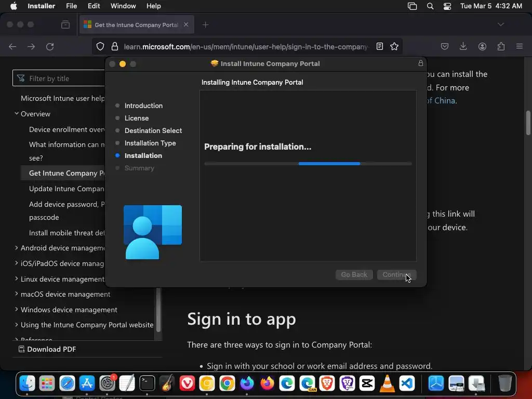
Task: Open the Firefox downloads panel
Action: [463, 46]
